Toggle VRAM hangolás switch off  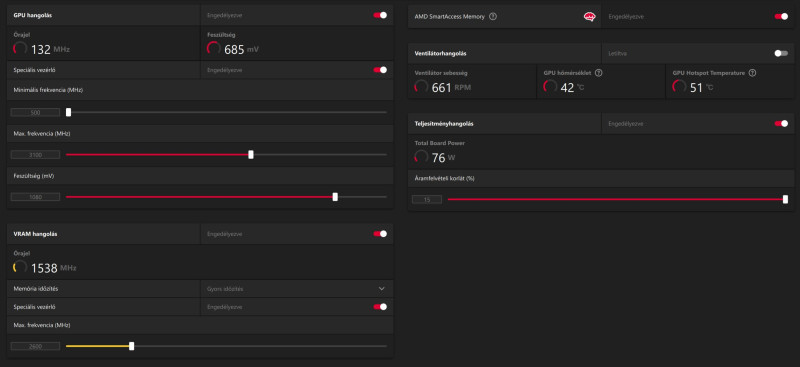coord(380,234)
